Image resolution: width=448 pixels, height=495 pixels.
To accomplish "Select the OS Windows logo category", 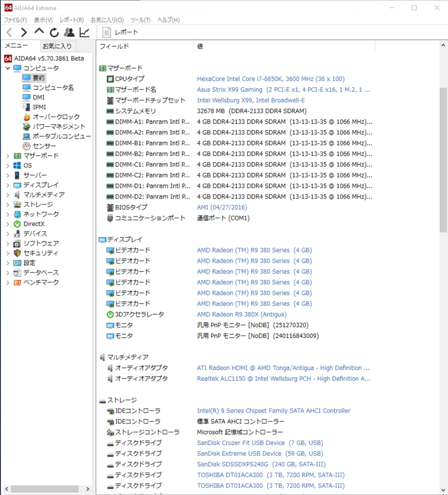I will (17, 165).
